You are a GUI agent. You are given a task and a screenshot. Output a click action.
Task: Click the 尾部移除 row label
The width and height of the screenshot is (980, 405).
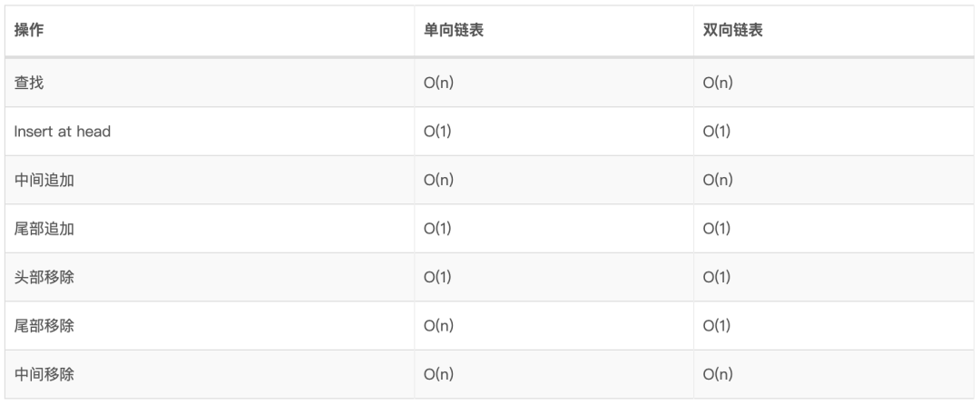click(44, 326)
